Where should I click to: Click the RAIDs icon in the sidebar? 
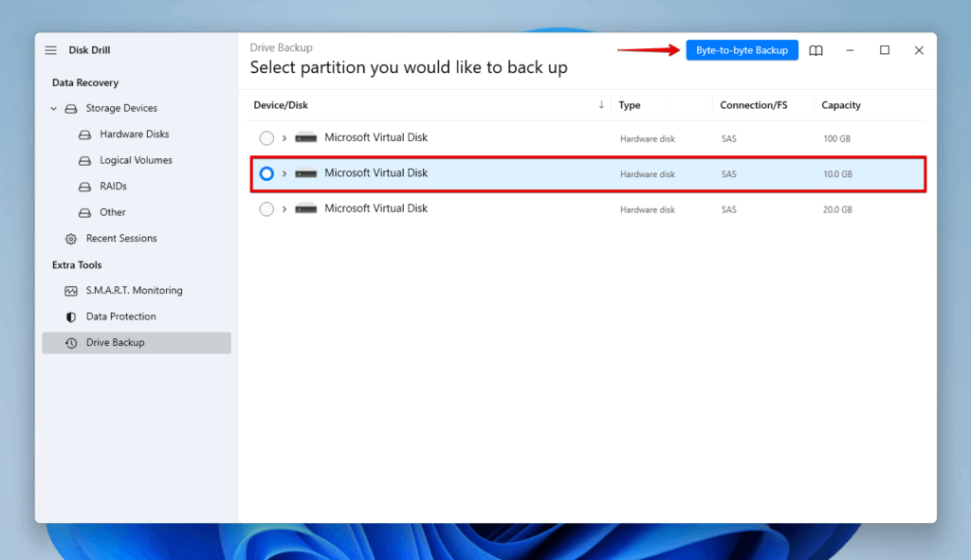[84, 186]
